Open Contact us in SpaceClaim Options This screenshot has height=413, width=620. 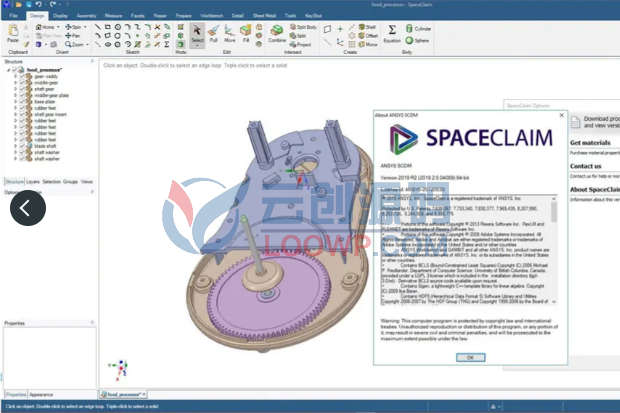pos(586,166)
